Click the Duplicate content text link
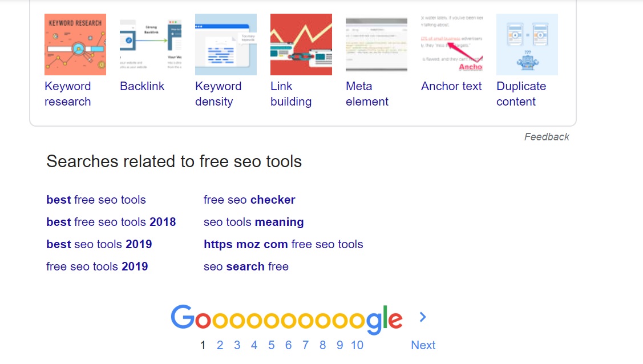 click(521, 94)
